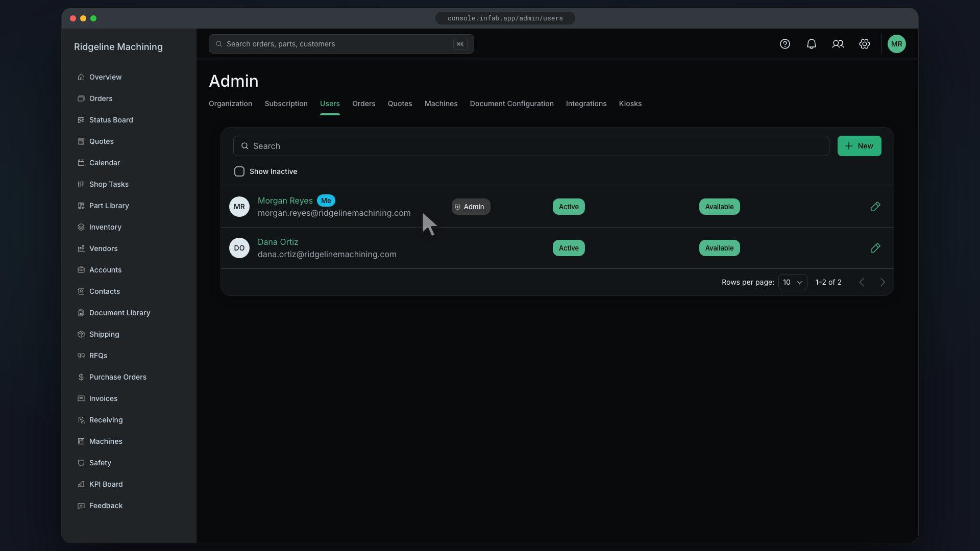Open Safety in the sidebar
The width and height of the screenshot is (980, 551).
click(x=95, y=463)
